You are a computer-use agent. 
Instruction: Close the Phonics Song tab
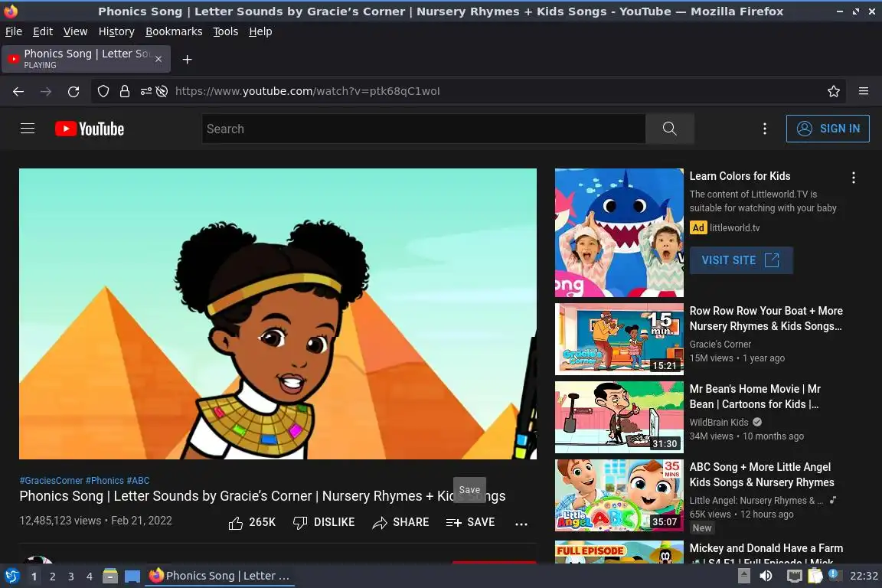click(x=158, y=59)
